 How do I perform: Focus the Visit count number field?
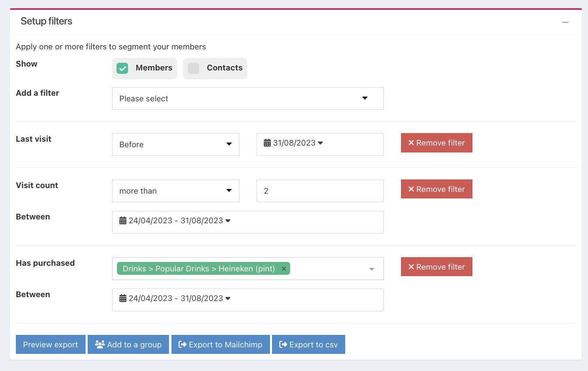(320, 191)
